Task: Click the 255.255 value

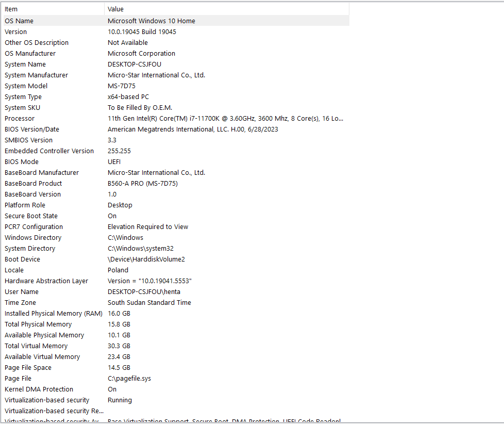Action: tap(119, 151)
